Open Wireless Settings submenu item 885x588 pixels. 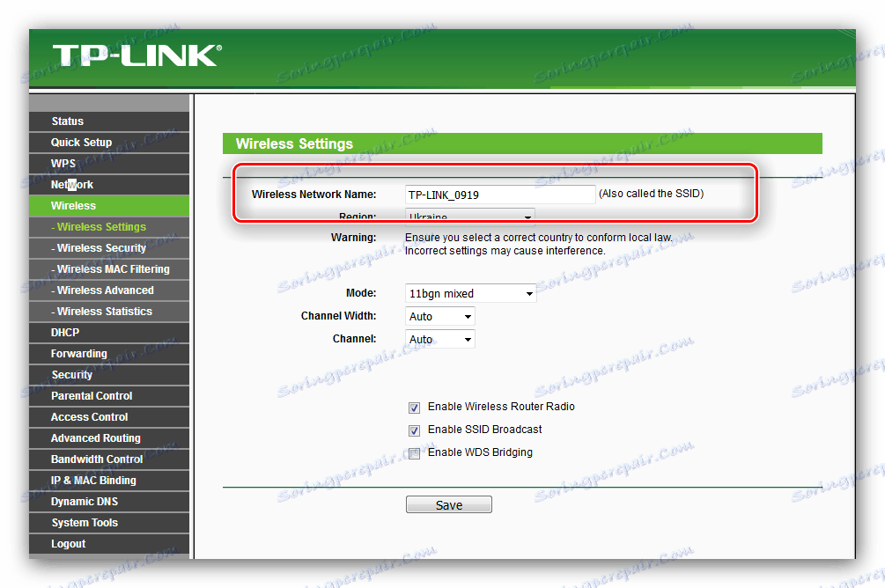click(109, 227)
